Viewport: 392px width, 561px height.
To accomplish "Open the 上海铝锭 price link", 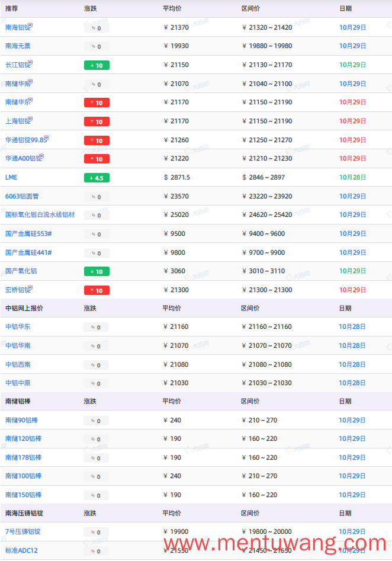I will tap(17, 121).
